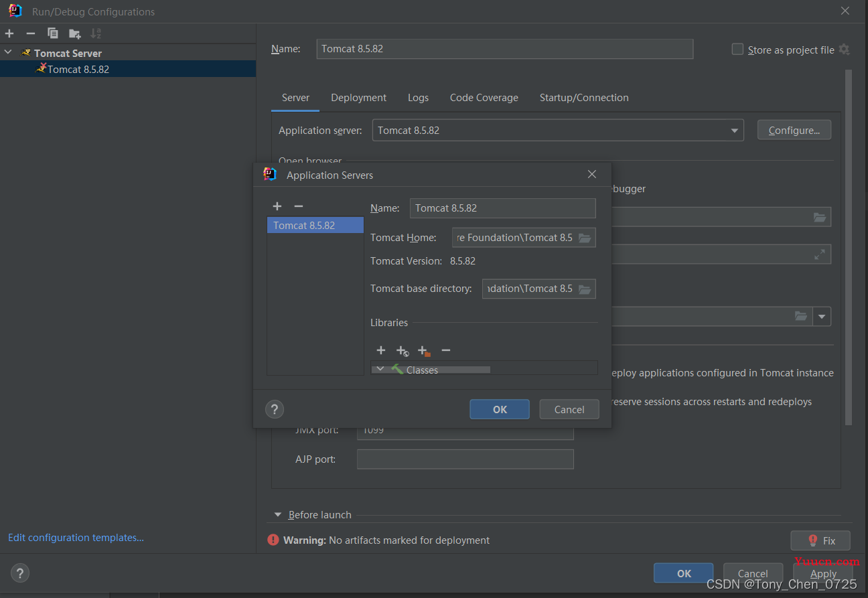Click the server settings vertical scrollbar
The image size is (868, 598).
pos(849,248)
